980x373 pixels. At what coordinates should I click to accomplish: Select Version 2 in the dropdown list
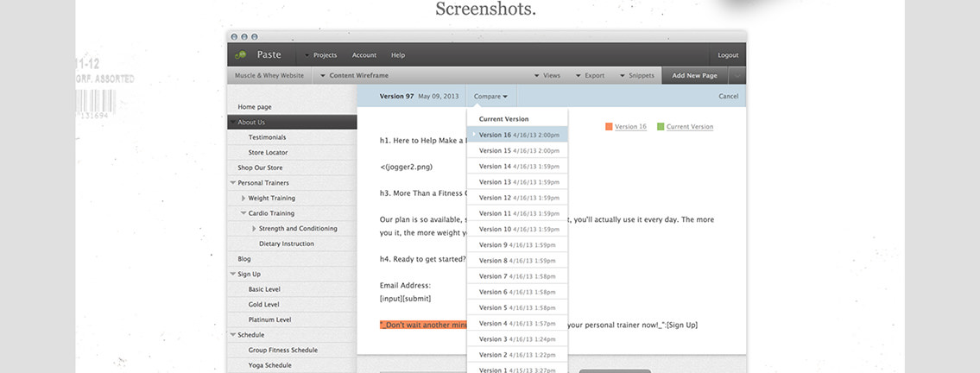[x=517, y=355]
